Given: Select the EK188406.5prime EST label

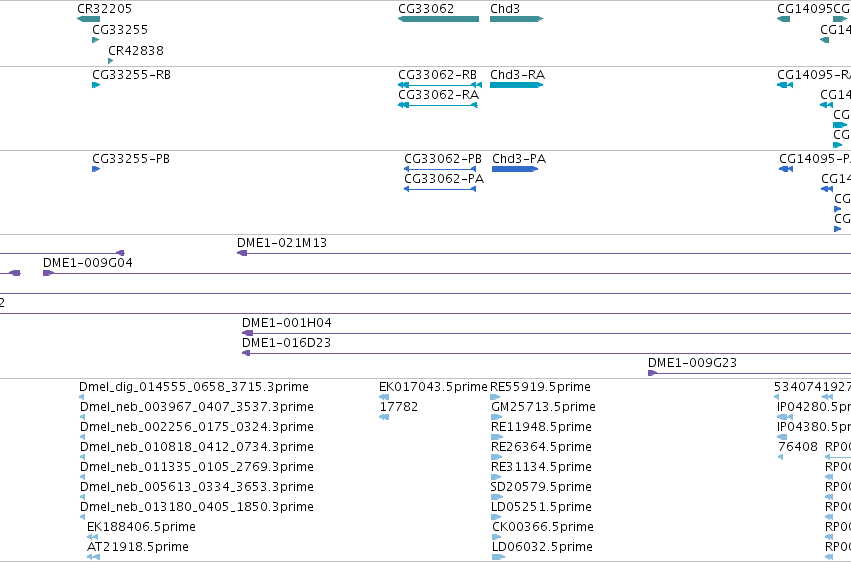Looking at the screenshot, I should point(141,527).
